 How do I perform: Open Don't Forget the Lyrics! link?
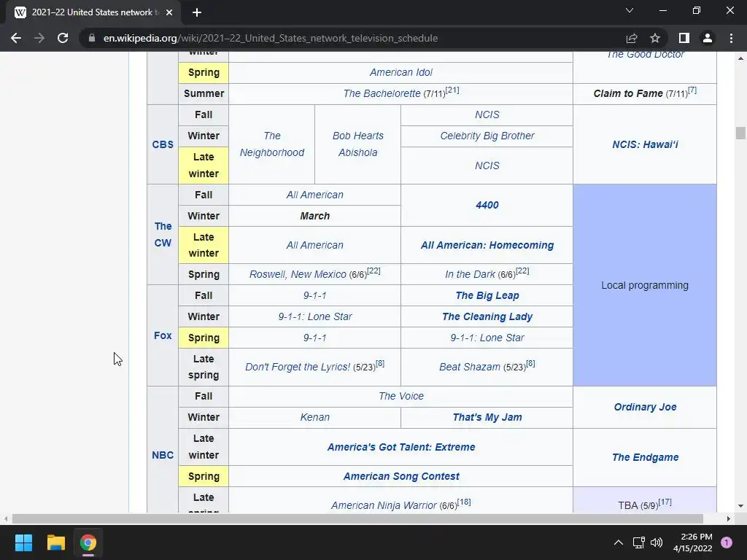[x=298, y=367]
